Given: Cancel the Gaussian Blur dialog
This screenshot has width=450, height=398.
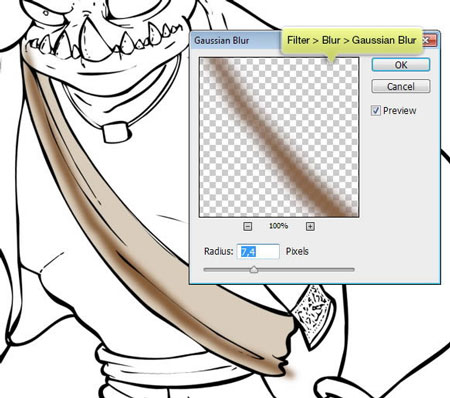Looking at the screenshot, I should 401,86.
